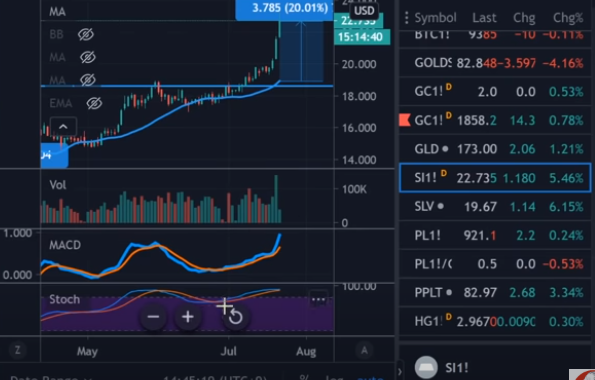This screenshot has width=595, height=380.
Task: Click the red flag beside GC1!
Action: 405,120
